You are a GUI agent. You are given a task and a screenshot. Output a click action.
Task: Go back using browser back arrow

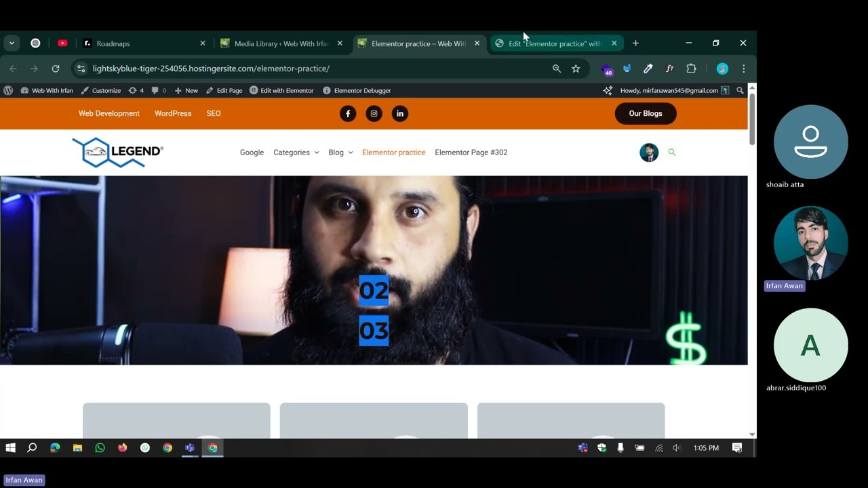[x=12, y=68]
